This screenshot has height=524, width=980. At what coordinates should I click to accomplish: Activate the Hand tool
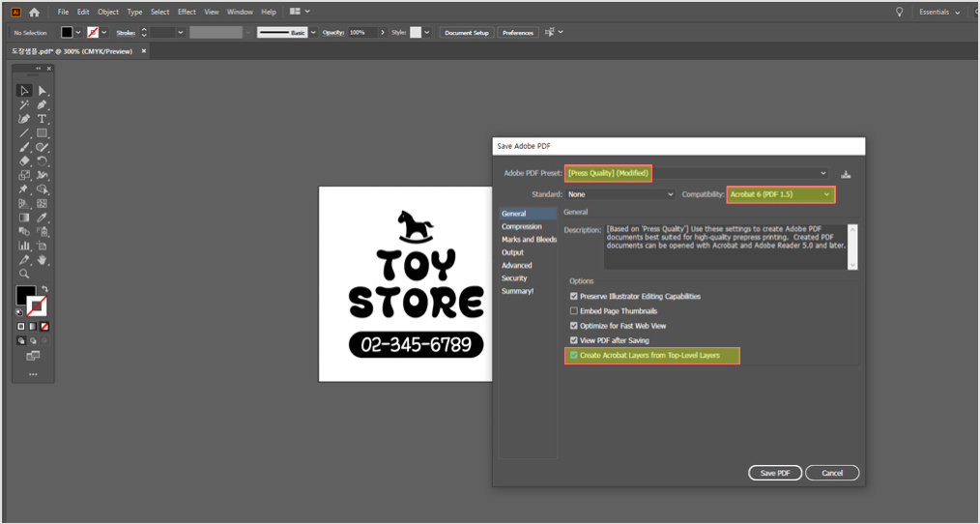(x=42, y=259)
